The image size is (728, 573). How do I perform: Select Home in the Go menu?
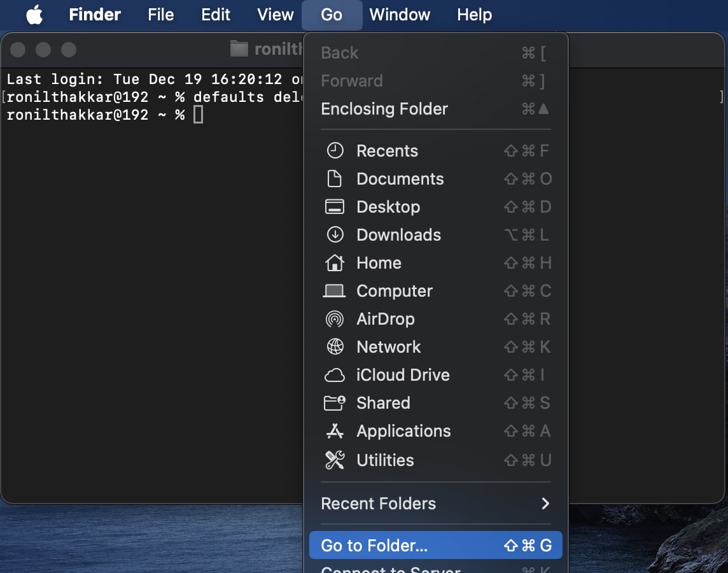pyautogui.click(x=435, y=263)
